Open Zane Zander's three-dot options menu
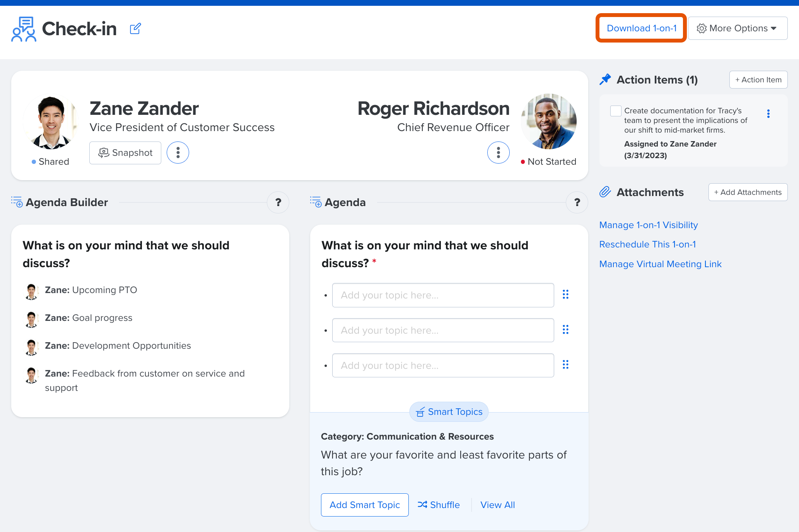Viewport: 799px width, 532px height. tap(178, 153)
